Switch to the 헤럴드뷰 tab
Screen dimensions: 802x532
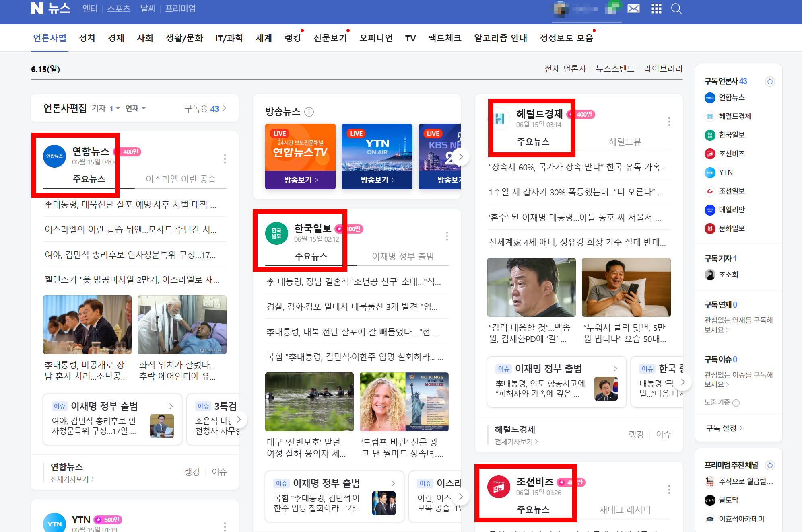click(625, 142)
